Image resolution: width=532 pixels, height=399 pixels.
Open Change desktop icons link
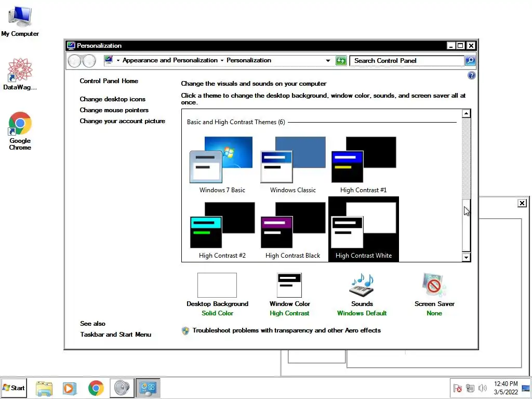pyautogui.click(x=113, y=99)
